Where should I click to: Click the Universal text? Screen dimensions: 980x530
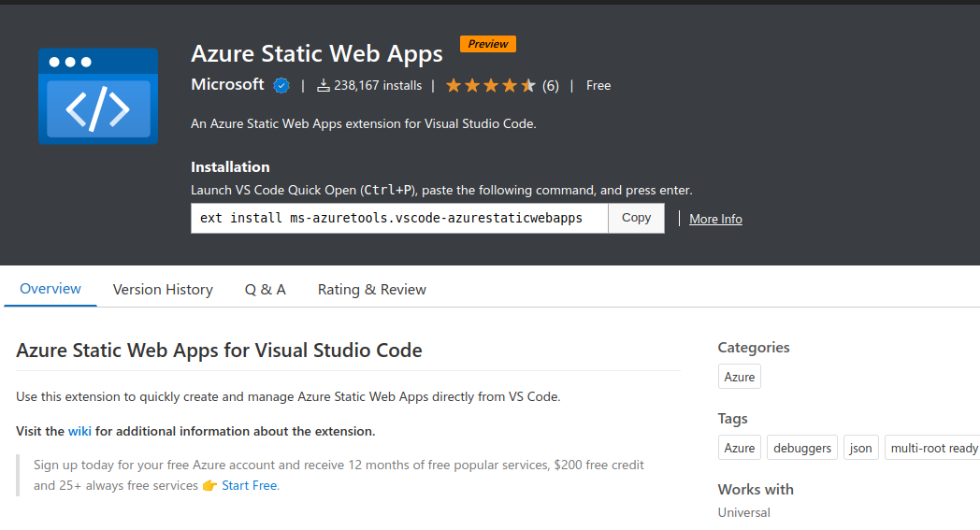[x=743, y=512]
